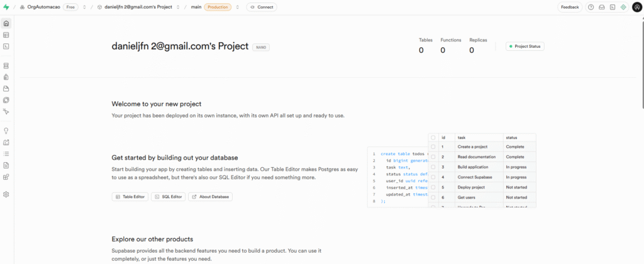Open the Advisors lightbulb icon
This screenshot has width=644, height=264.
pos(6,131)
